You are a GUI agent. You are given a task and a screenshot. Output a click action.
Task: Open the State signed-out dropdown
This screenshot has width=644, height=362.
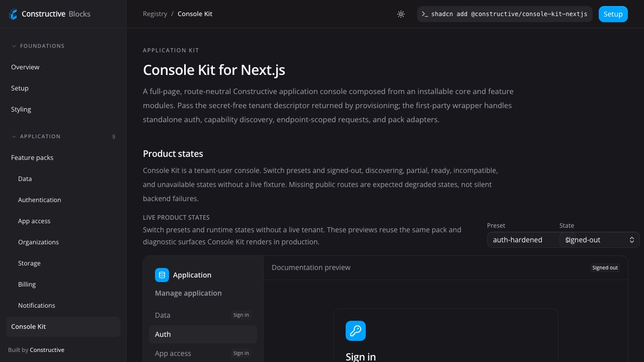click(600, 240)
